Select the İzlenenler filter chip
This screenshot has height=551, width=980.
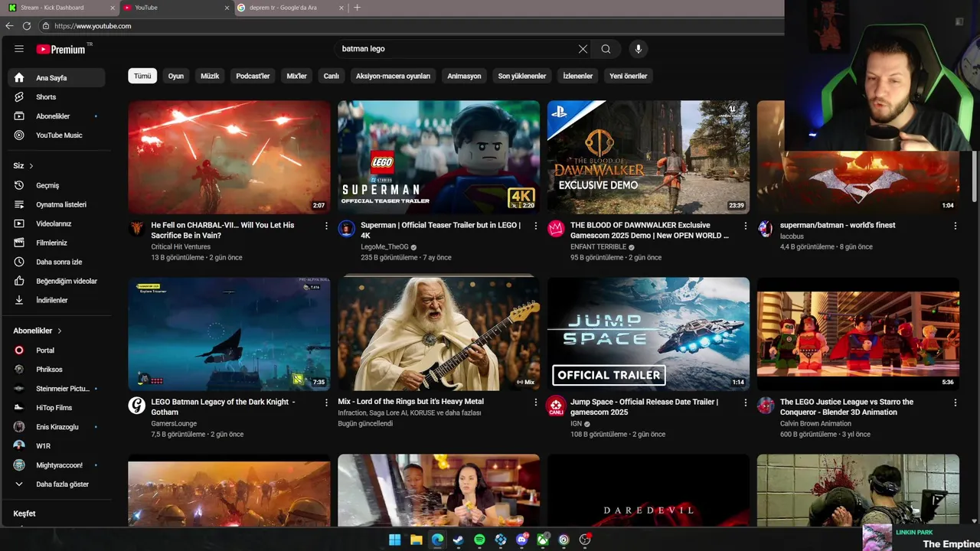[x=578, y=76]
